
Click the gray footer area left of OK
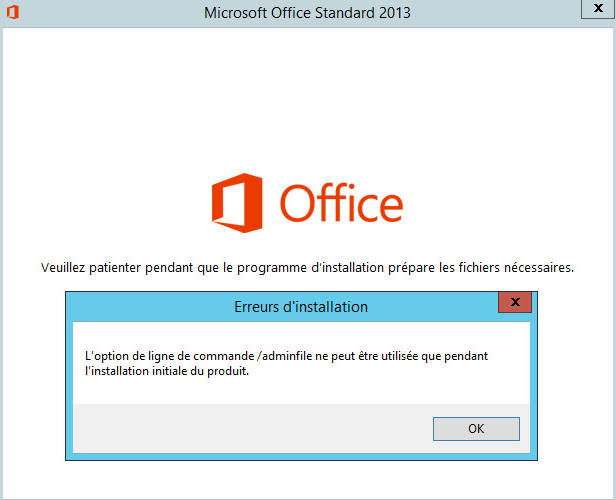tap(253, 428)
